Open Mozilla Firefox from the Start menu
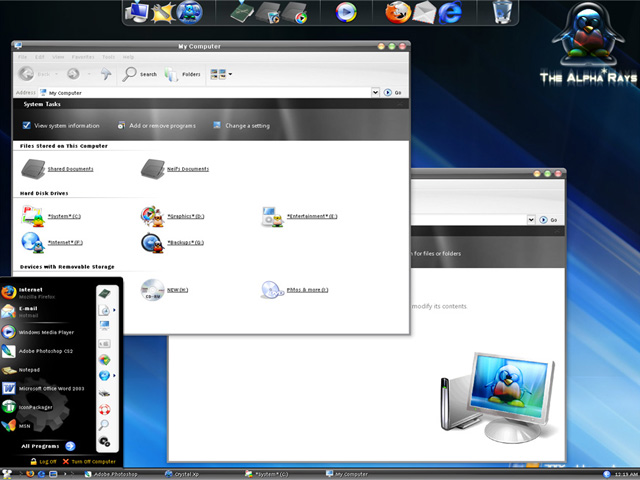 click(x=30, y=292)
